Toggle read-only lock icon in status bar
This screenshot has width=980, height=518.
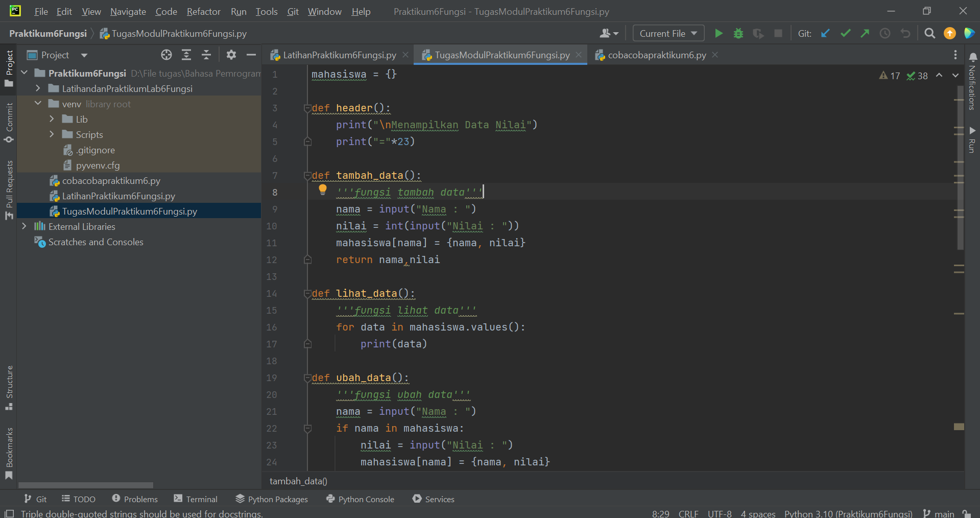[967, 513]
